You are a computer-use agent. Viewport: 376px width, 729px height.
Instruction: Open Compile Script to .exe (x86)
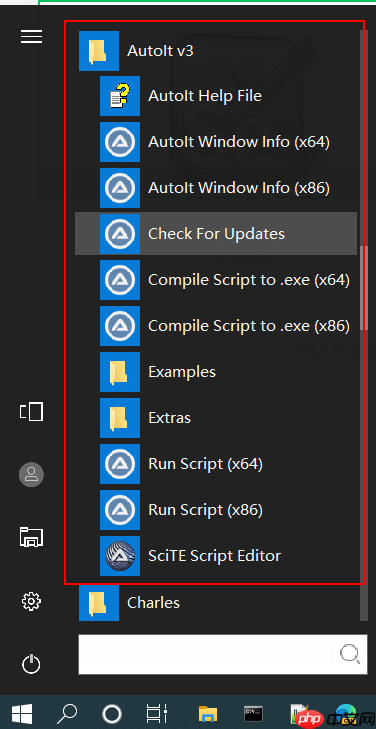coord(216,326)
